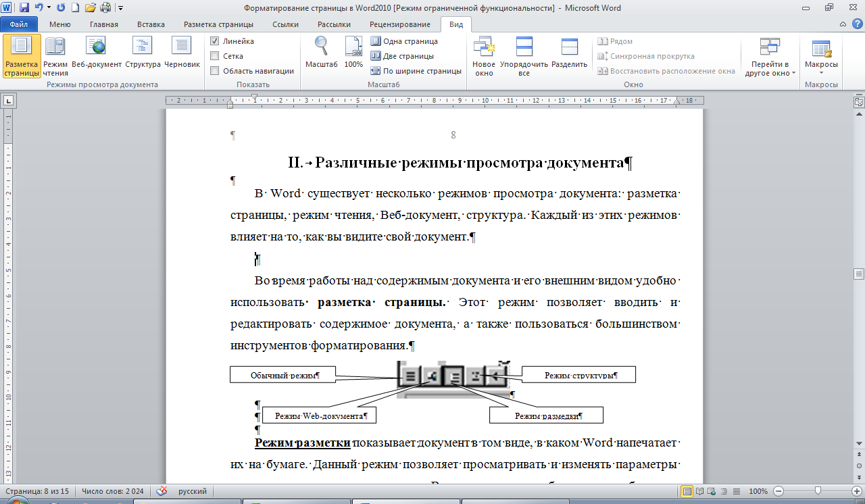The width and height of the screenshot is (865, 504).
Task: Switch to Разметка страницы view mode
Action: point(22,56)
